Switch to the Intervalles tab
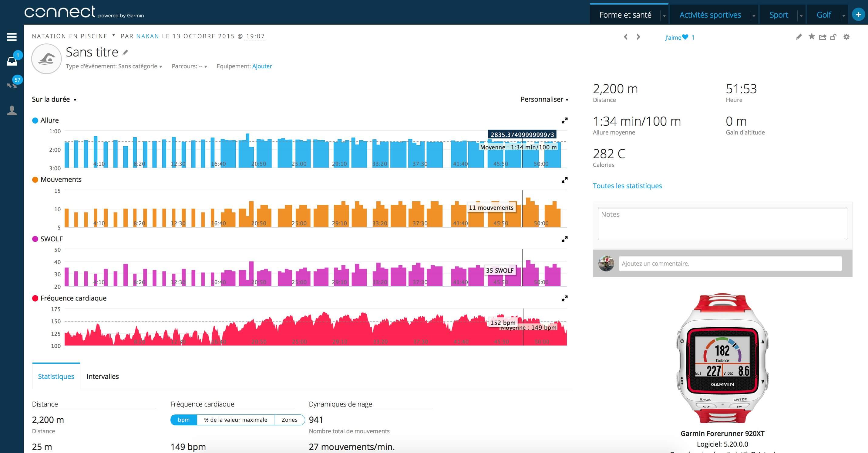The image size is (868, 453). point(102,375)
